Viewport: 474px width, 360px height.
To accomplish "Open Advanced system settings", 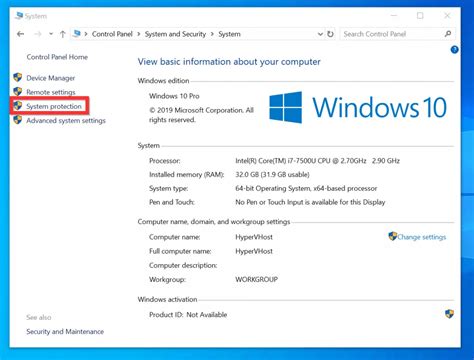I will (x=66, y=121).
